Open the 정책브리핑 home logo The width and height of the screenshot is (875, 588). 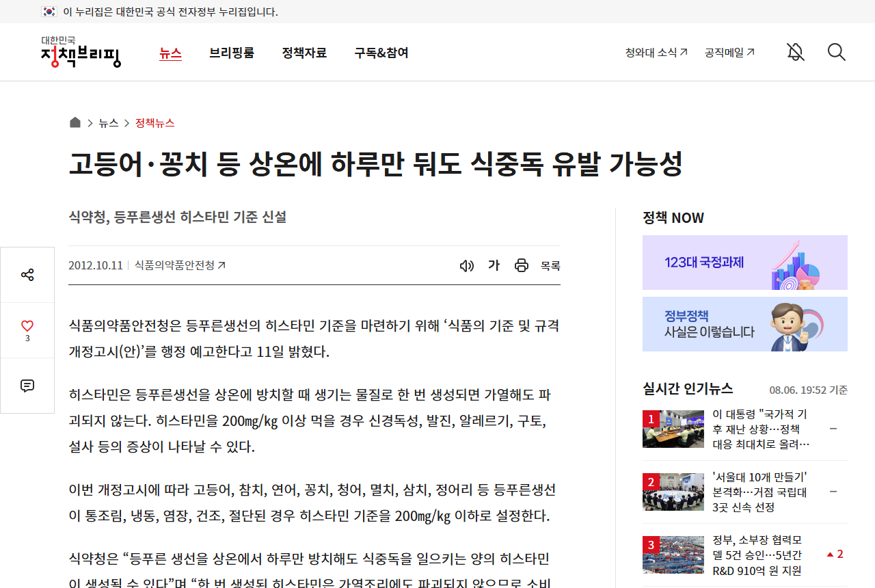(x=81, y=52)
